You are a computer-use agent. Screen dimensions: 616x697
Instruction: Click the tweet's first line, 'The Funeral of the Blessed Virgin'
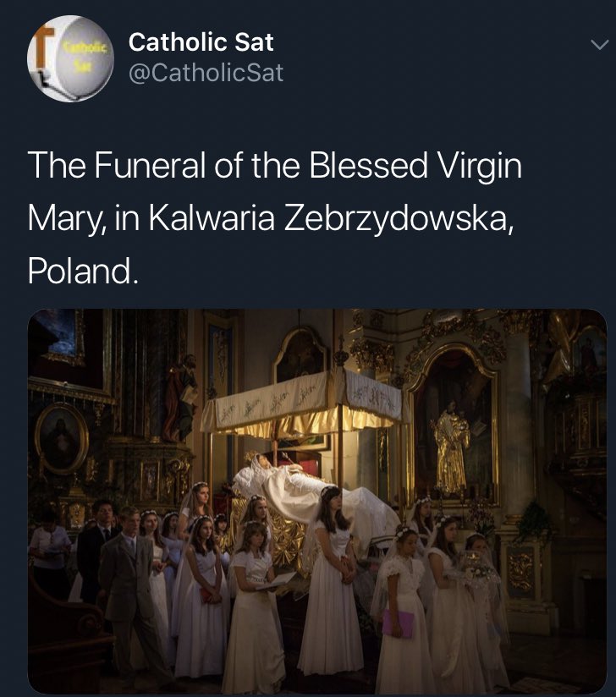click(275, 167)
